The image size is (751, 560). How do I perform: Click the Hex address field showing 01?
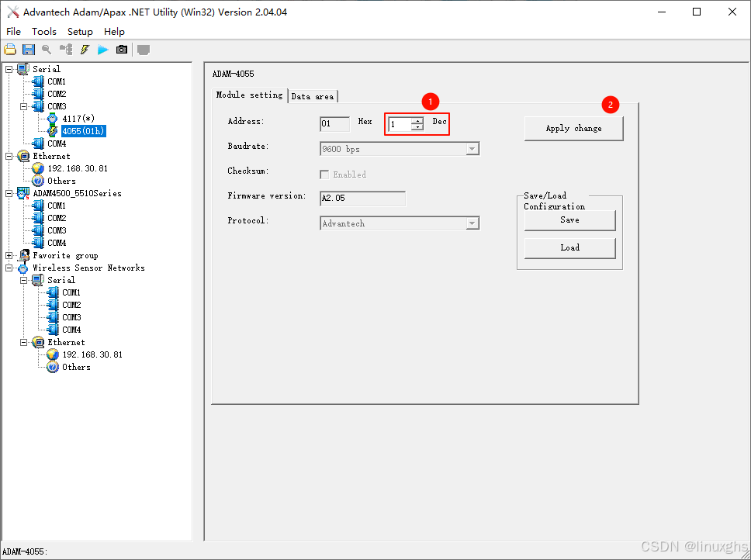334,124
